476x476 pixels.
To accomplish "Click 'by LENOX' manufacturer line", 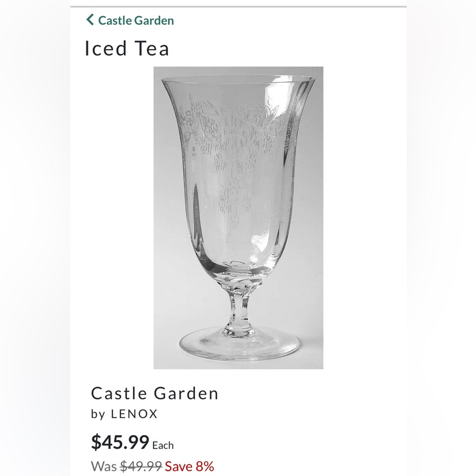I will click(x=124, y=414).
